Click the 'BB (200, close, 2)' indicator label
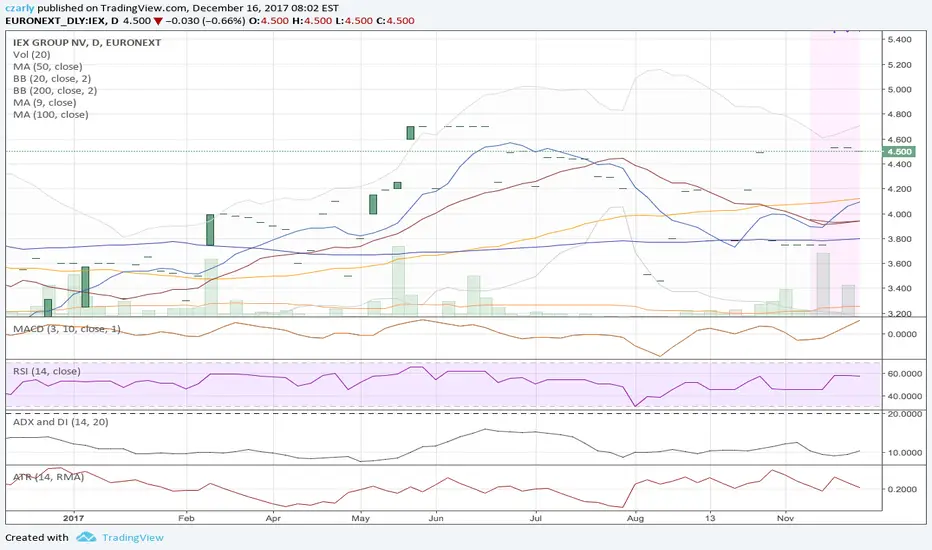932x550 pixels. [x=55, y=90]
